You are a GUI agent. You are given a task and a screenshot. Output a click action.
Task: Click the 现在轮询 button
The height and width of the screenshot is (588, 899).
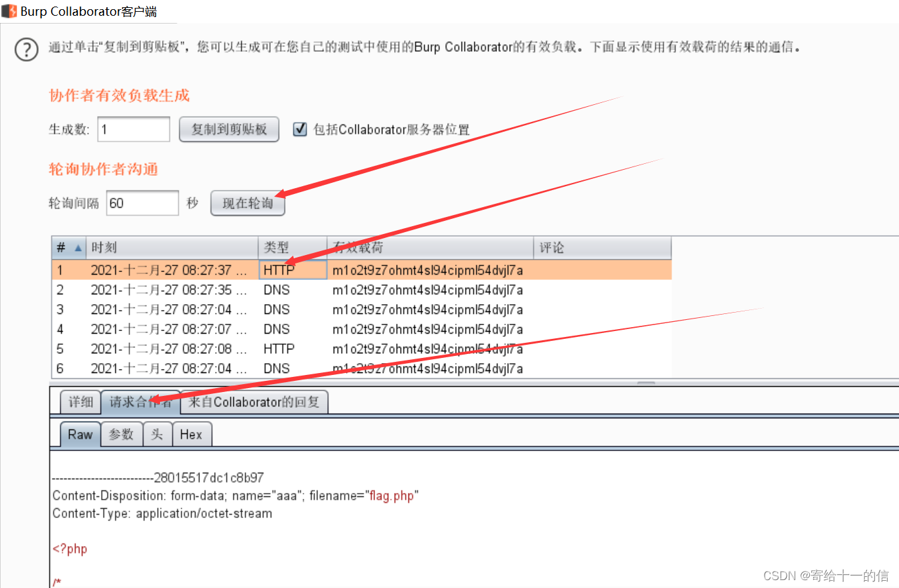tap(247, 203)
